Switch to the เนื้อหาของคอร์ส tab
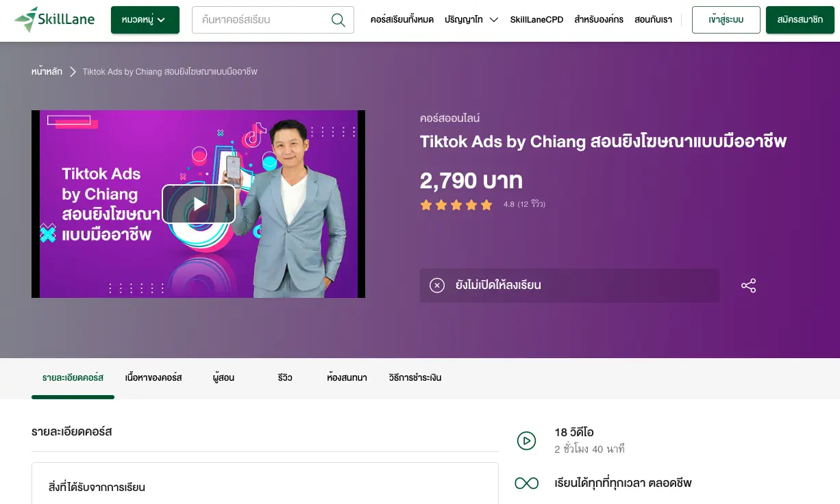This screenshot has height=504, width=840. coord(153,378)
